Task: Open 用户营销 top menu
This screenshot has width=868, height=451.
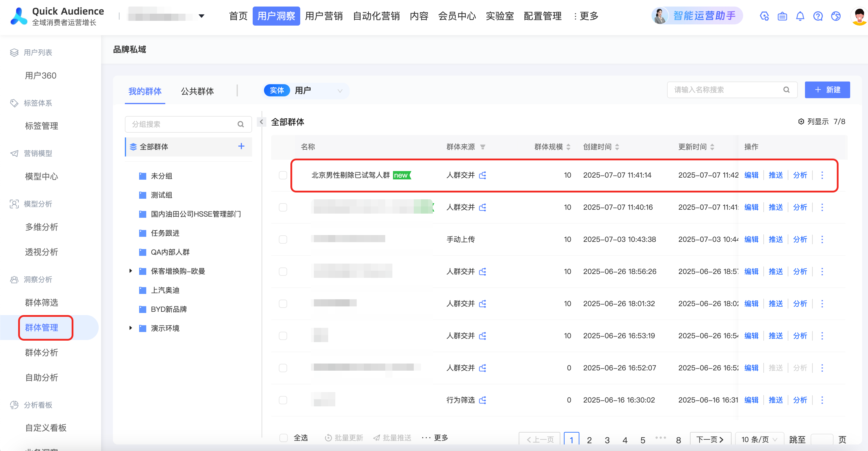Action: (324, 16)
